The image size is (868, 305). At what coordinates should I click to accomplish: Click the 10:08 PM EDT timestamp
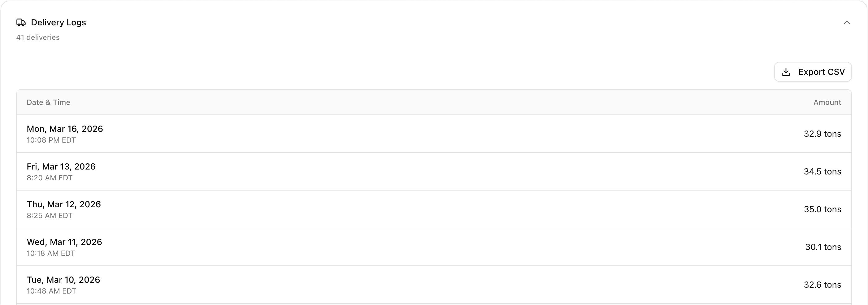pos(51,140)
